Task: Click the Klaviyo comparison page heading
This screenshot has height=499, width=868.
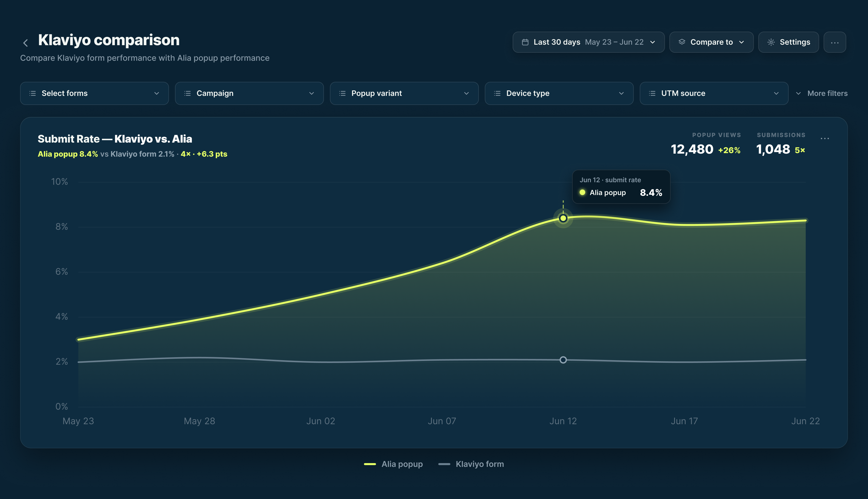Action: coord(109,40)
